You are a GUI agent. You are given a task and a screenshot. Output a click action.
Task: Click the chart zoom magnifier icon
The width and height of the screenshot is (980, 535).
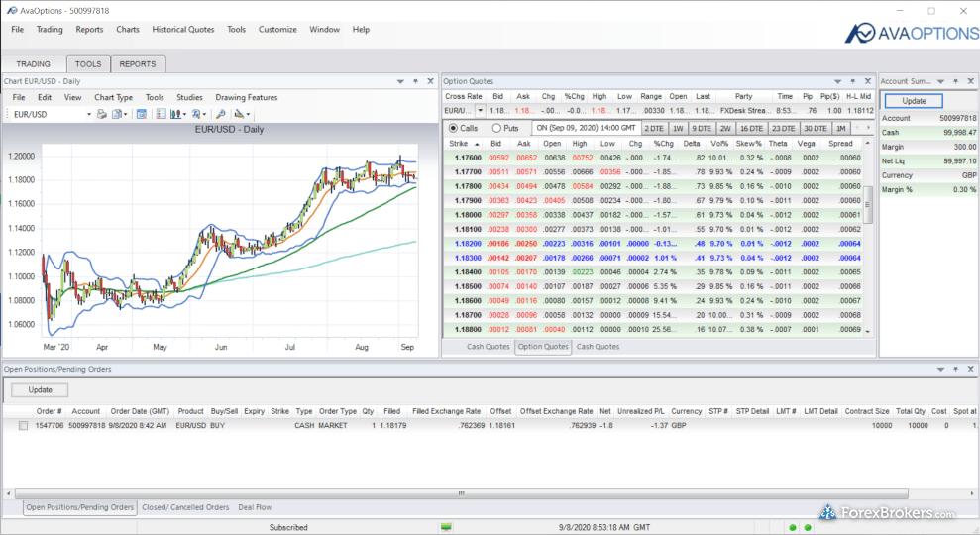click(x=196, y=114)
